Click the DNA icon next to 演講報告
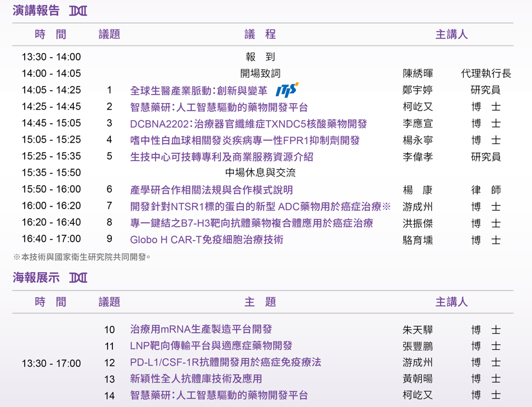The image size is (532, 407). pyautogui.click(x=78, y=11)
